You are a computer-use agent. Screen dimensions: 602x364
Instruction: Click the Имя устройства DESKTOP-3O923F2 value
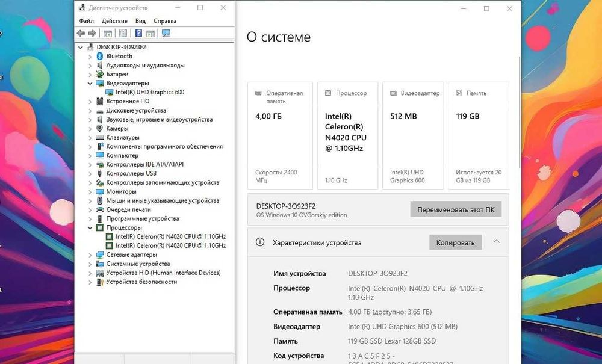378,274
